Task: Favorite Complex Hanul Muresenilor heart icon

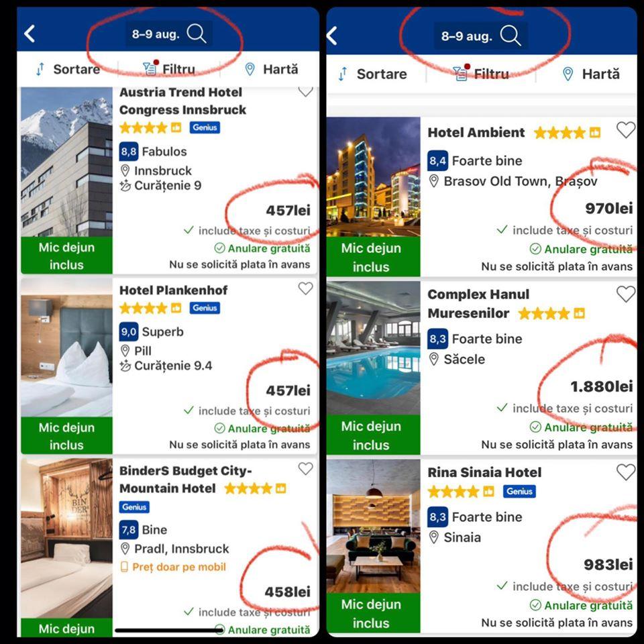Action: pyautogui.click(x=625, y=294)
